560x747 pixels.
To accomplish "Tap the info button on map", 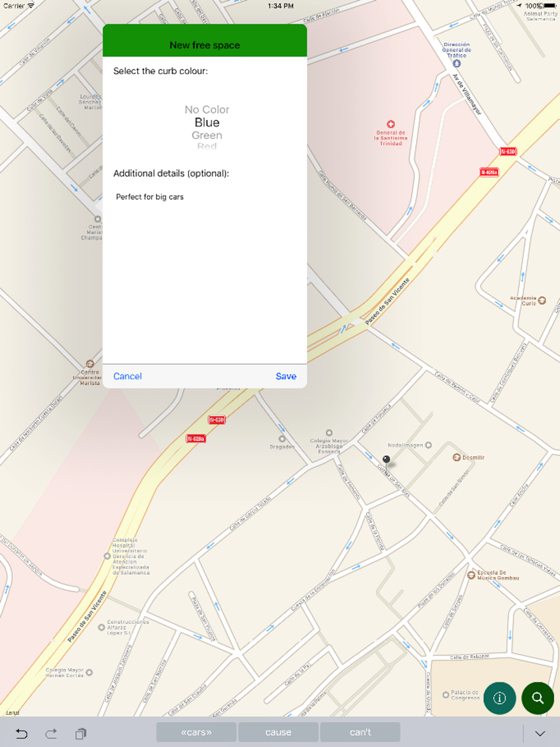I will pyautogui.click(x=500, y=698).
